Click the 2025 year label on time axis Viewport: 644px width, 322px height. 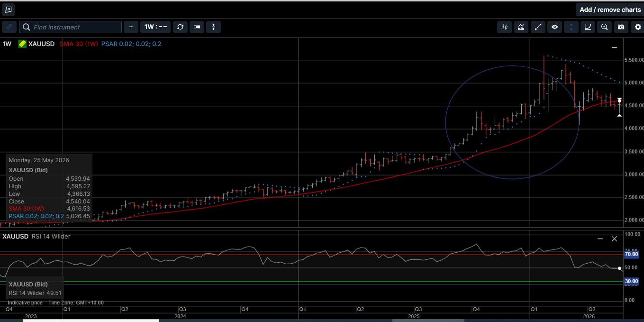[x=414, y=316]
